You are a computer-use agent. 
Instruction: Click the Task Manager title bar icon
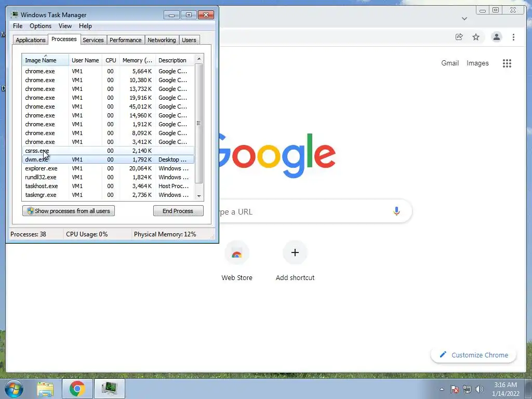[14, 15]
